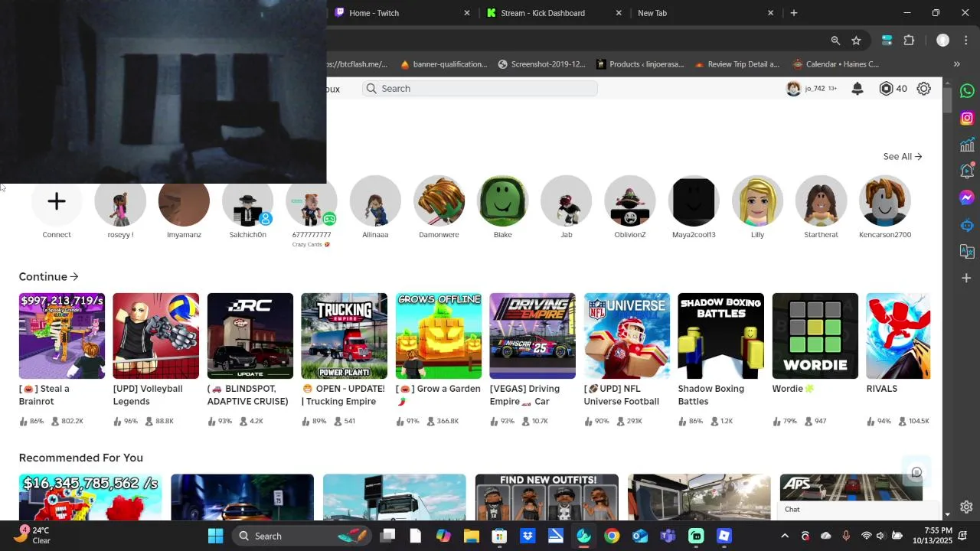Open banner-qualification bookmark
The image size is (980, 551).
(x=443, y=64)
